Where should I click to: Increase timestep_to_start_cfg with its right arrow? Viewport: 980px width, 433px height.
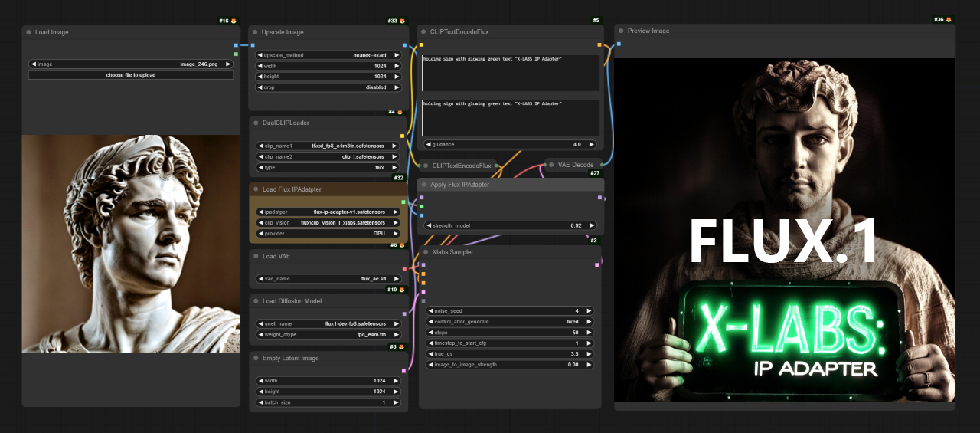tap(590, 343)
